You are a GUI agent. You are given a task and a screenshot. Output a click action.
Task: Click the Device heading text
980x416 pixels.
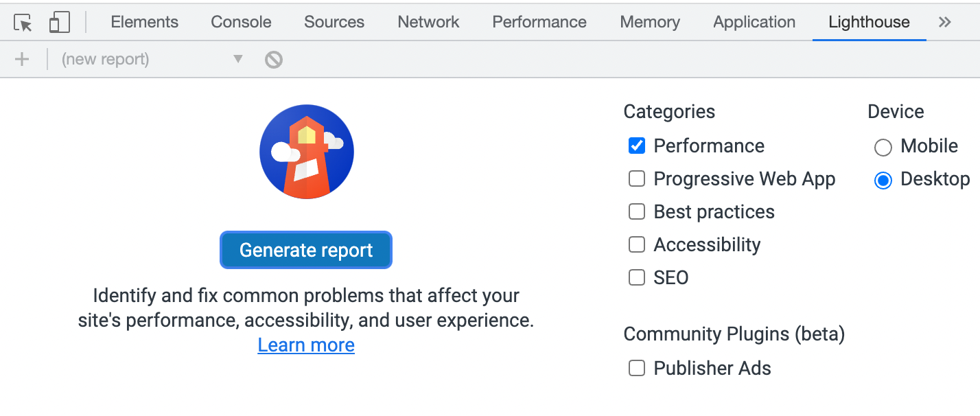tap(896, 112)
